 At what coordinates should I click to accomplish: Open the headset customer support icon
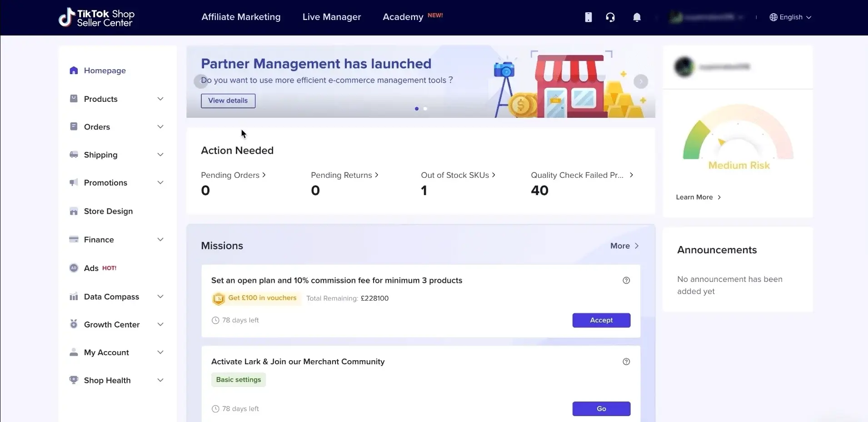coord(610,17)
